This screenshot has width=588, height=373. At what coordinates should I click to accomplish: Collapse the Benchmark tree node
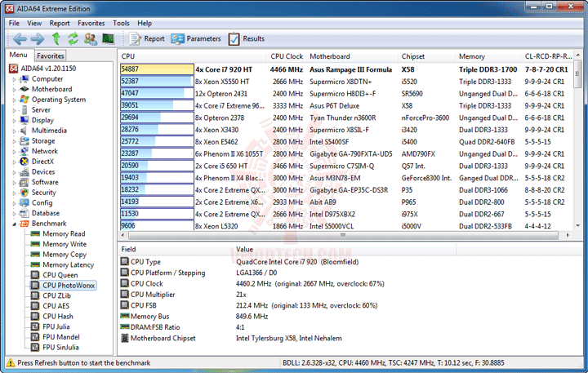pyautogui.click(x=14, y=224)
